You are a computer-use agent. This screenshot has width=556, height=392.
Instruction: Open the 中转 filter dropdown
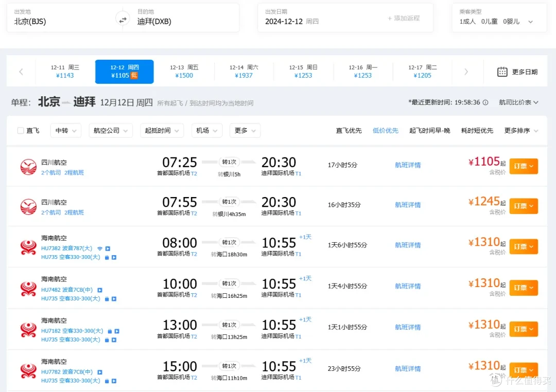click(65, 131)
